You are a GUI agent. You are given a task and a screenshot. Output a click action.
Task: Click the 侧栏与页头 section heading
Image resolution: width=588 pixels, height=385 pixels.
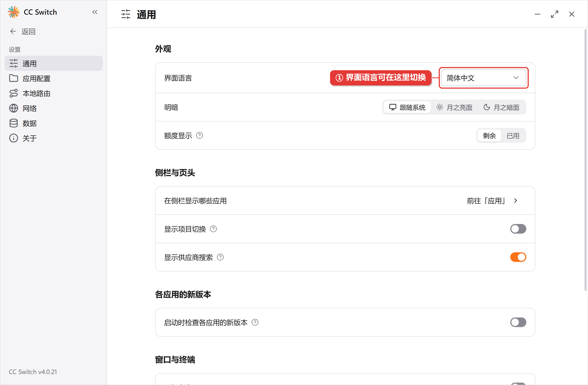(175, 173)
